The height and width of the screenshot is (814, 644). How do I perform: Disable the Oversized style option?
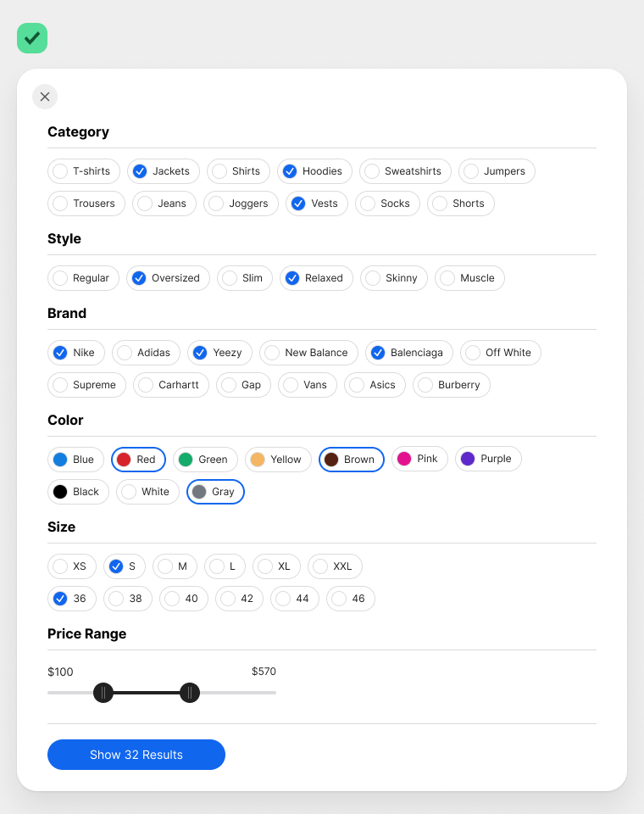coord(168,277)
